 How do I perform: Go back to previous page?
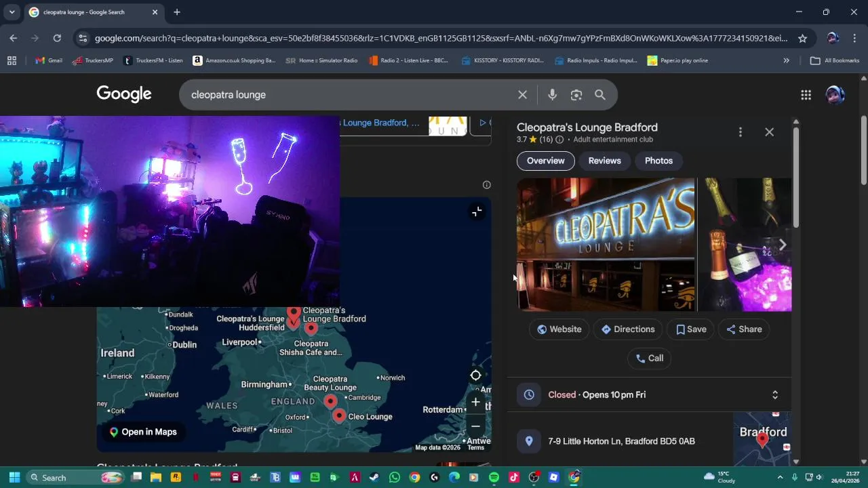[14, 39]
